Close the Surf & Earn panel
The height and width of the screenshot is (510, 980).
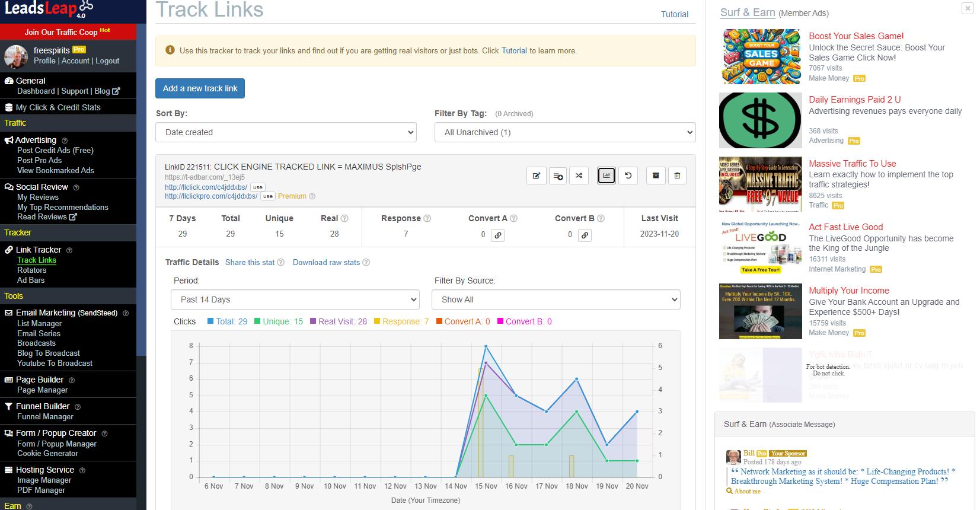tap(968, 8)
